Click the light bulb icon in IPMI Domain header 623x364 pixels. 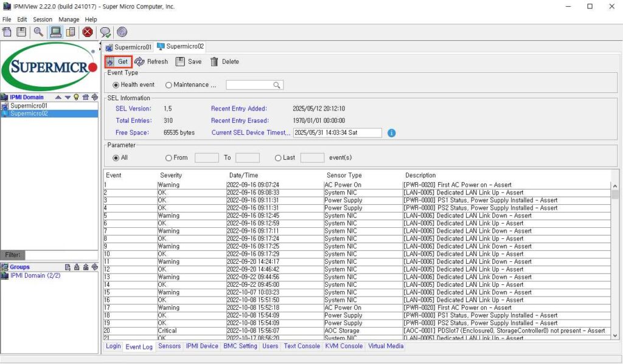pyautogui.click(x=76, y=97)
